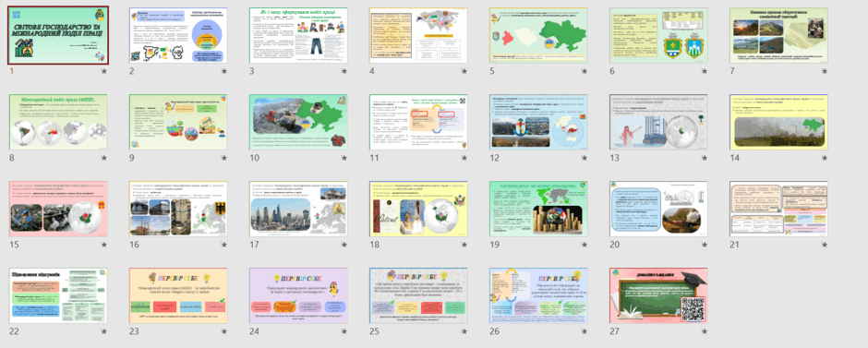Choose slide 16 thumbnail with industrial photos
868x348 pixels.
(178, 209)
